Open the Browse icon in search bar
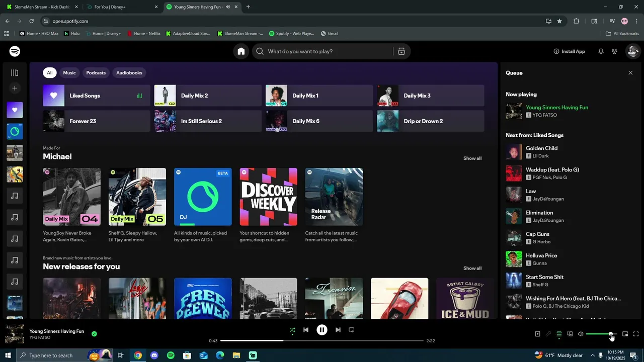Viewport: 644px width, 362px height. click(401, 51)
